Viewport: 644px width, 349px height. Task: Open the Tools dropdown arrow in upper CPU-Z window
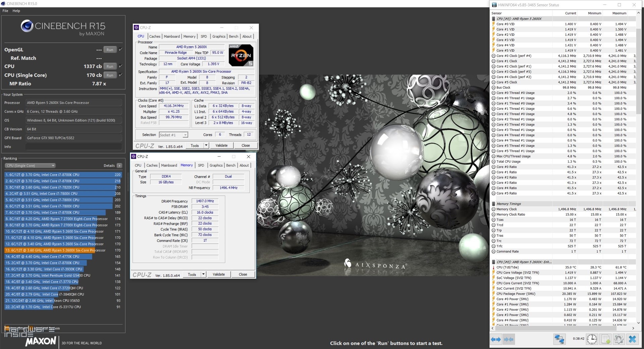tap(206, 146)
